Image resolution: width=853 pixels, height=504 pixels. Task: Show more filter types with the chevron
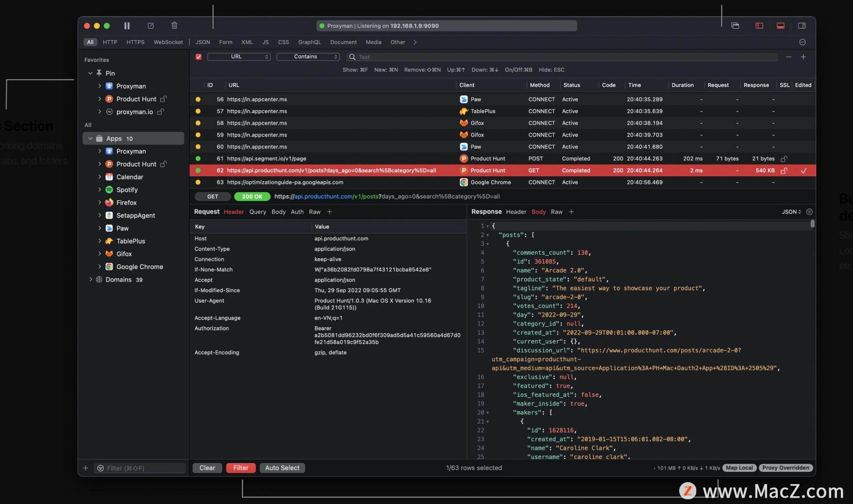click(415, 42)
